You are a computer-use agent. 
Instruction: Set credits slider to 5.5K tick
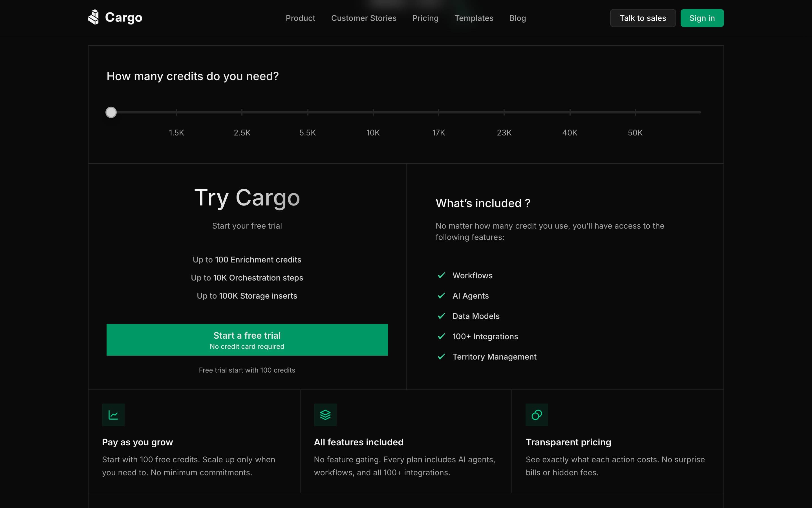click(x=308, y=112)
